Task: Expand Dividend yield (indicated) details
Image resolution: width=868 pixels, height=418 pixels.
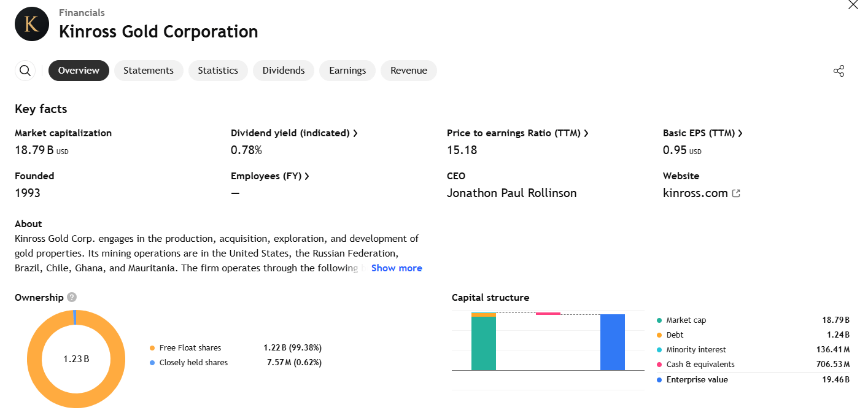Action: point(294,133)
